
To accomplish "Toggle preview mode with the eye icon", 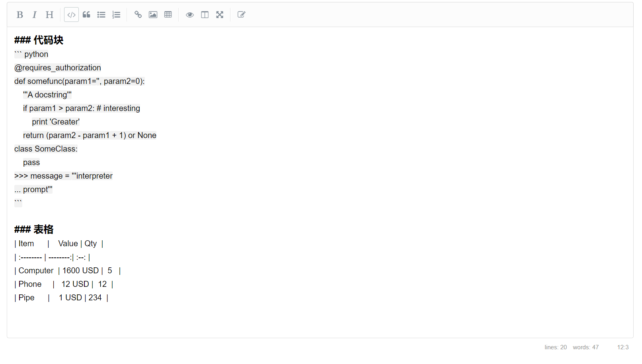I will [190, 15].
